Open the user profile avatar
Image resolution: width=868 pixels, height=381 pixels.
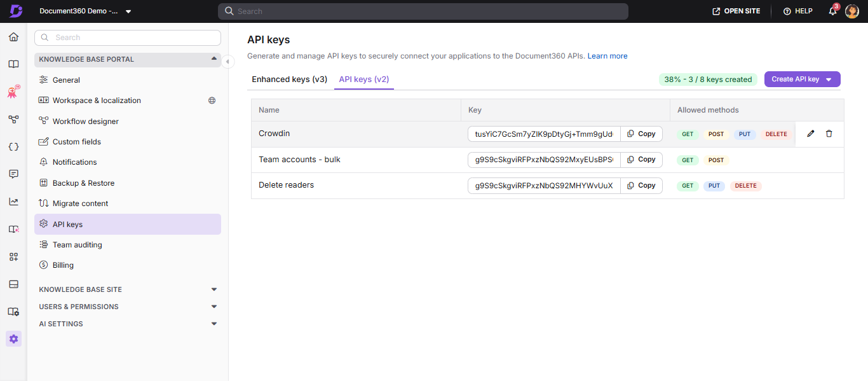(852, 11)
